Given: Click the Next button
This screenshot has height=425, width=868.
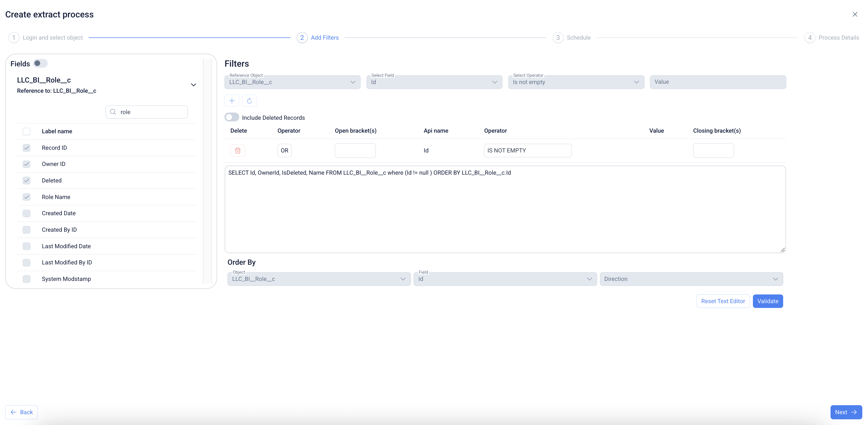Looking at the screenshot, I should point(846,412).
